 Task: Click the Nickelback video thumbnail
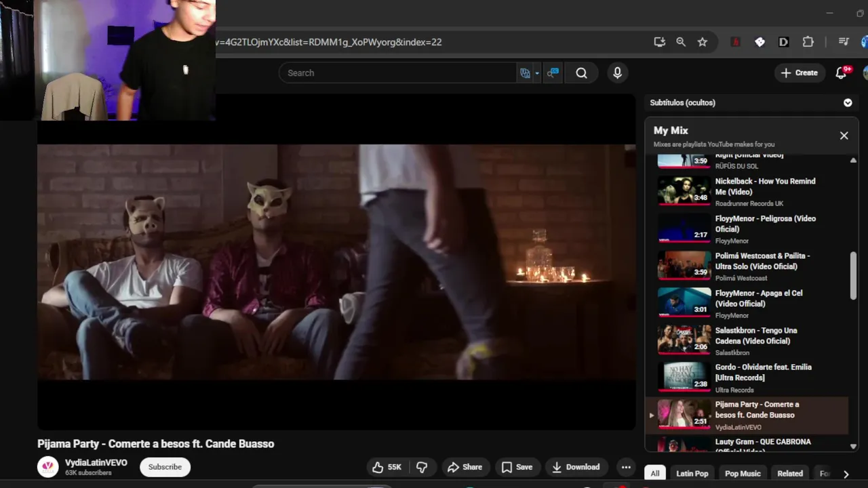click(x=684, y=191)
